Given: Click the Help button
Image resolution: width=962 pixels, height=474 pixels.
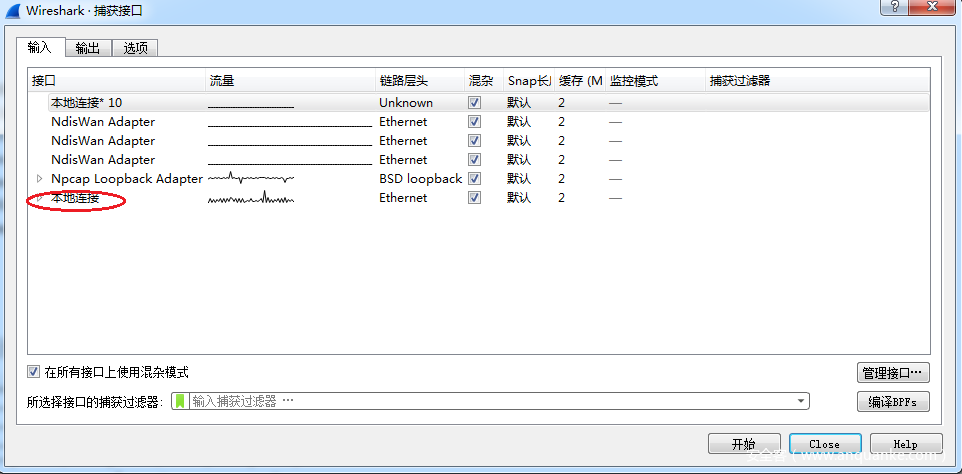Looking at the screenshot, I should 906,444.
